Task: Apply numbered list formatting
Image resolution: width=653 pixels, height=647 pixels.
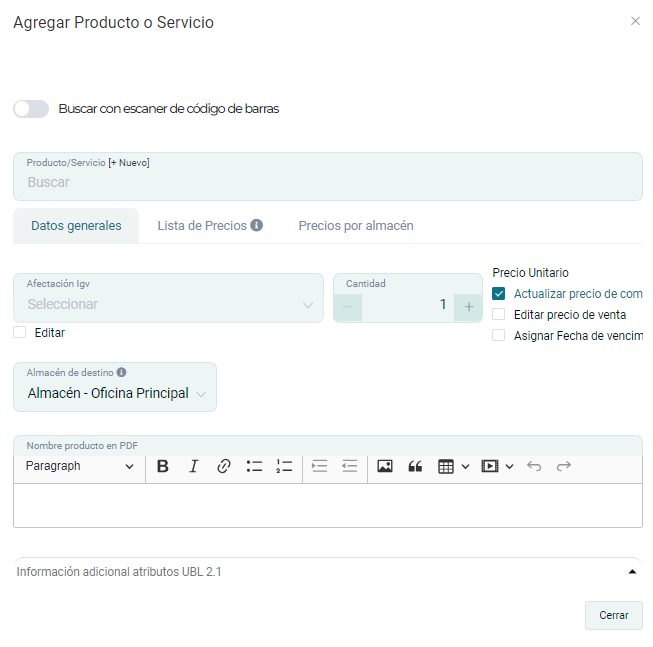Action: (x=284, y=466)
